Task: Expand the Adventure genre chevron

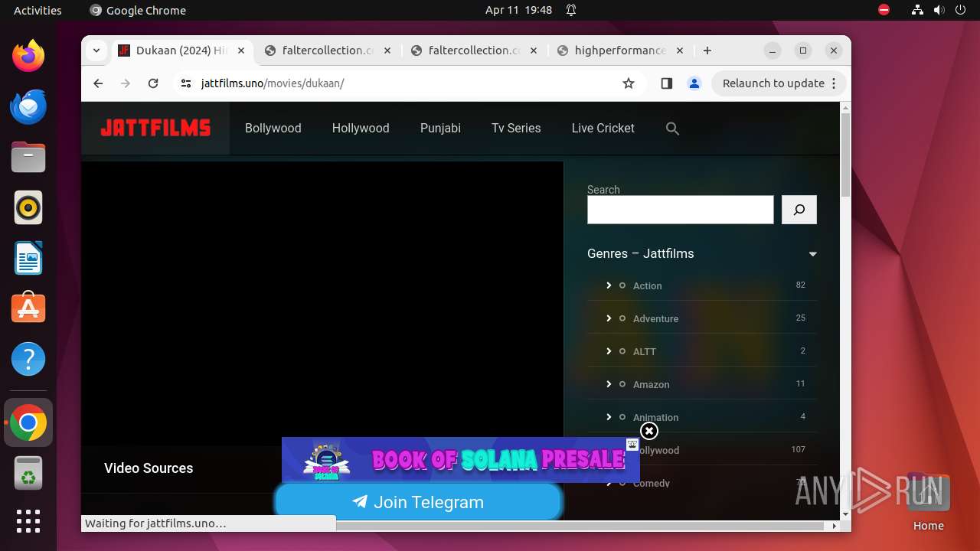Action: click(x=609, y=318)
